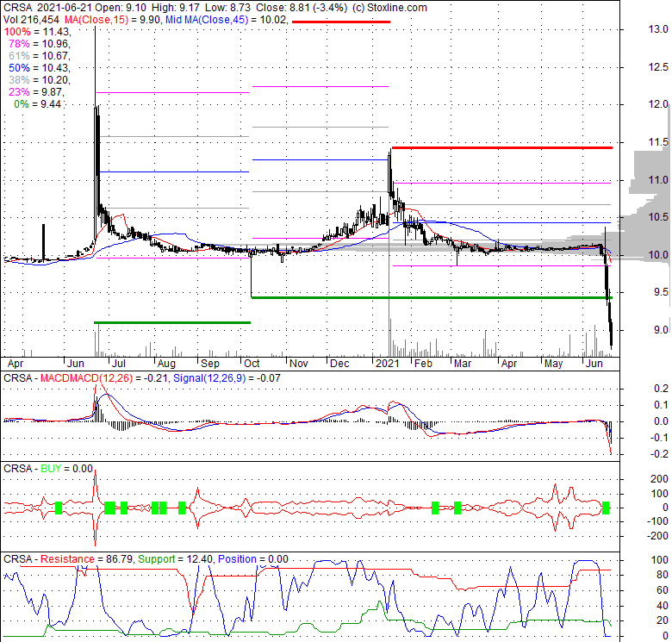The image size is (672, 642).
Task: Click the 2021 year label on time axis
Action: click(x=387, y=364)
